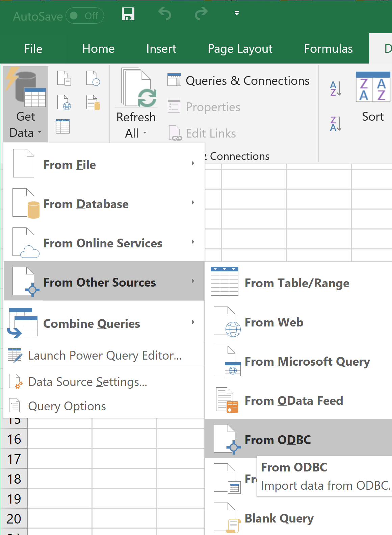
Task: Click partially hidden menu item icon below ODBC
Action: (x=227, y=478)
